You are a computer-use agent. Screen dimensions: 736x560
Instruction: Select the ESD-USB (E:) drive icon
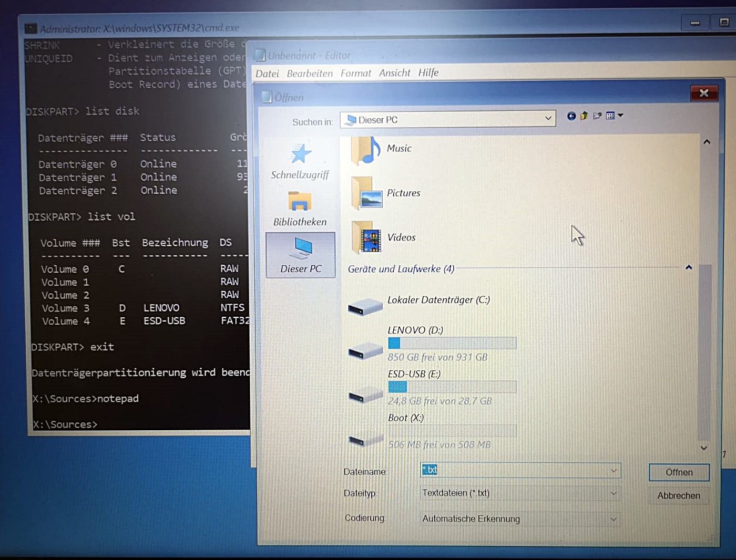(x=365, y=395)
